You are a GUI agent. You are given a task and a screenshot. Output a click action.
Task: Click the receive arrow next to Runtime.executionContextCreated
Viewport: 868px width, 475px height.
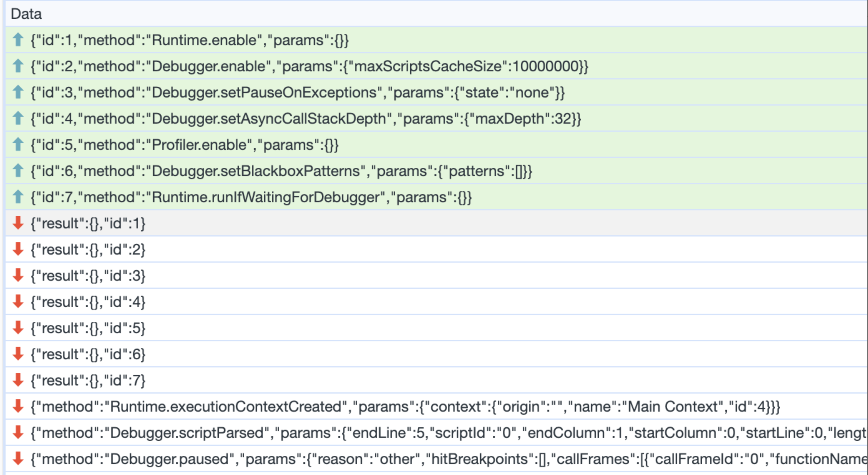[x=17, y=406]
